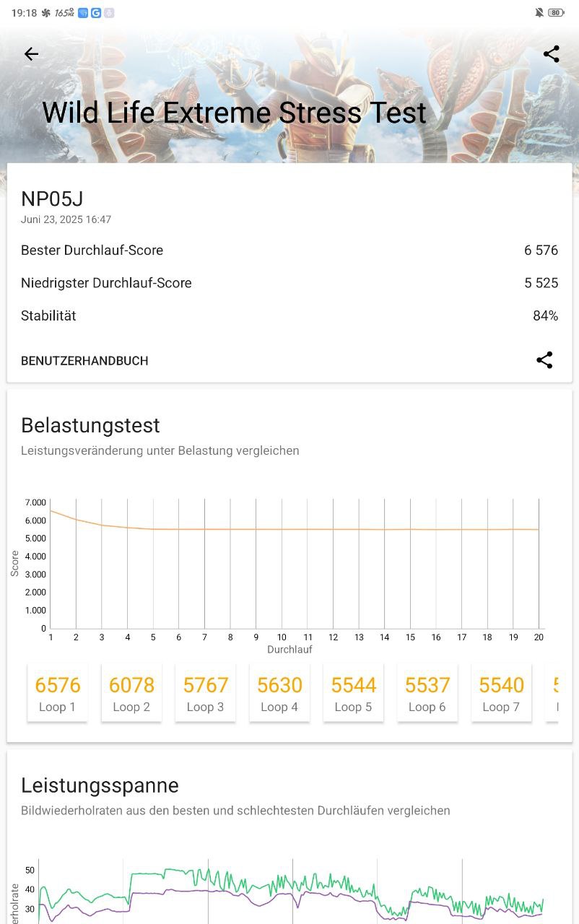This screenshot has height=924, width=579.
Task: Share the NP05J result via card share icon
Action: (x=544, y=360)
